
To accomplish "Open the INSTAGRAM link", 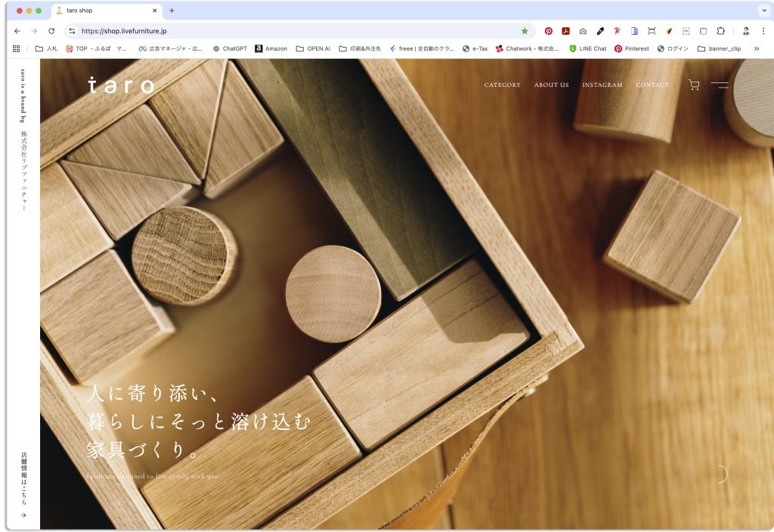I will (x=602, y=85).
